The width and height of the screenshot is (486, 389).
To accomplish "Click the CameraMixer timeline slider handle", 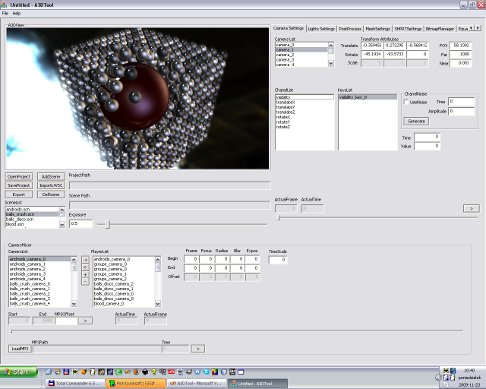I will [x=11, y=331].
